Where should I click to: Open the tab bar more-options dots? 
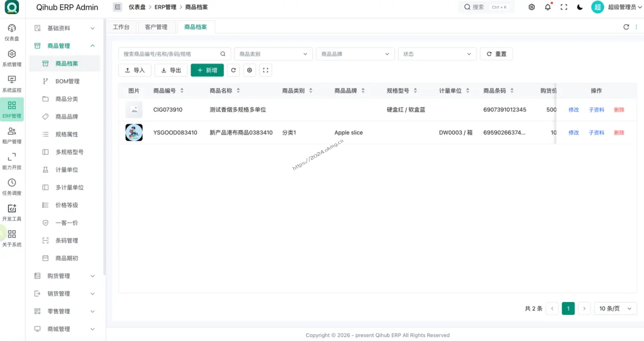636,27
